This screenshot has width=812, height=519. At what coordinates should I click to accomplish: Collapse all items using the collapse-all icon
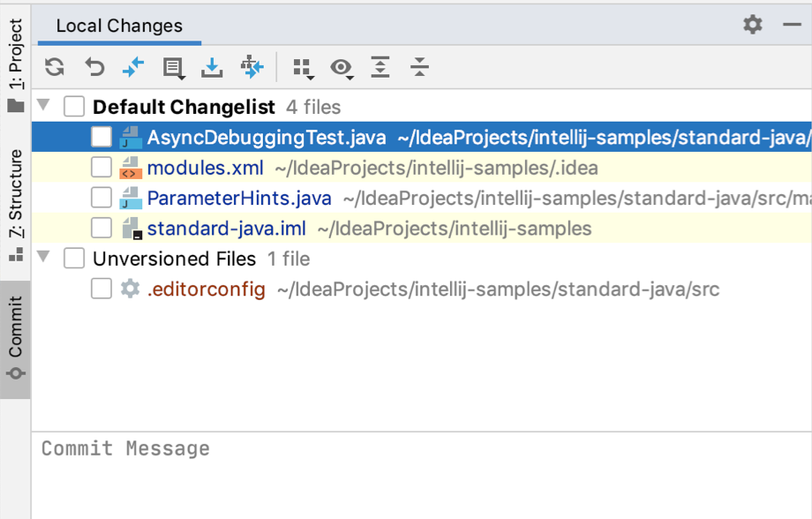(x=419, y=67)
